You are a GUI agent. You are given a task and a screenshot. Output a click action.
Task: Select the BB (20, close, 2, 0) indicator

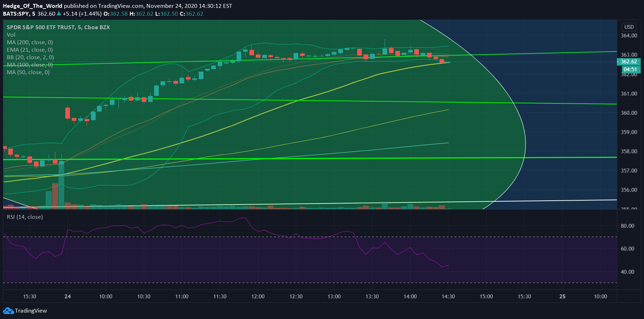[30, 57]
